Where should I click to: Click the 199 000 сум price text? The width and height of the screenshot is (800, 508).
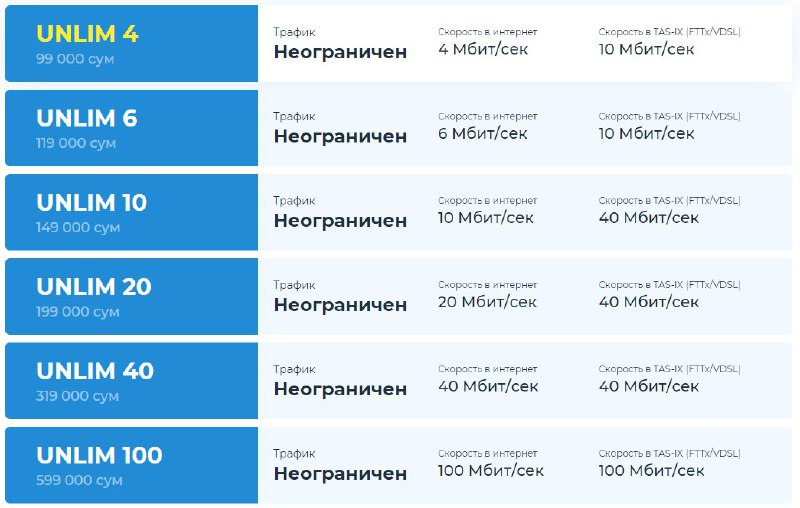pyautogui.click(x=78, y=312)
